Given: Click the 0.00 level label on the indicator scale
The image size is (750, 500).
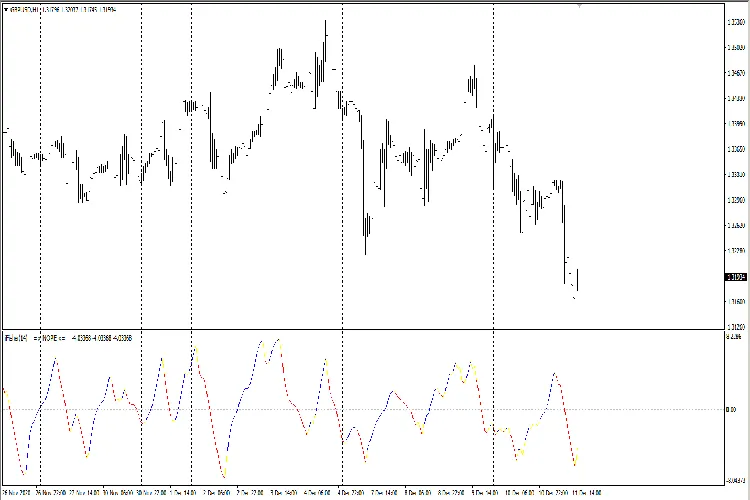Looking at the screenshot, I should (x=731, y=409).
